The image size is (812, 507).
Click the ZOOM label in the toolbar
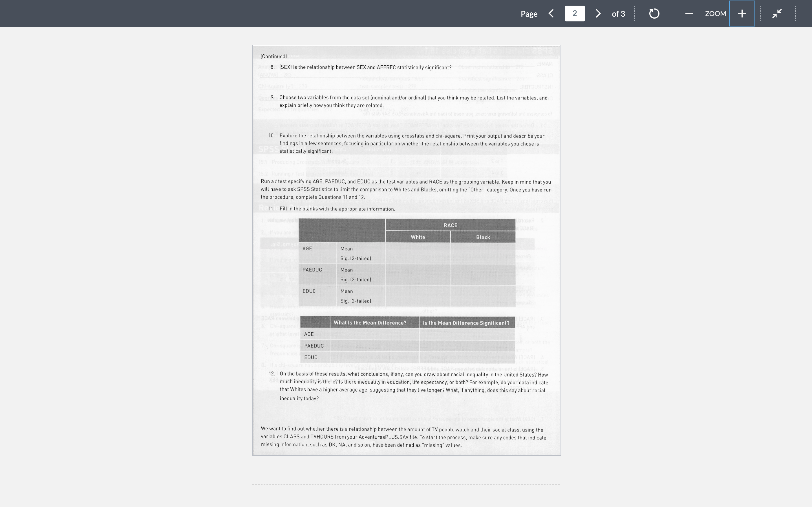tap(715, 14)
